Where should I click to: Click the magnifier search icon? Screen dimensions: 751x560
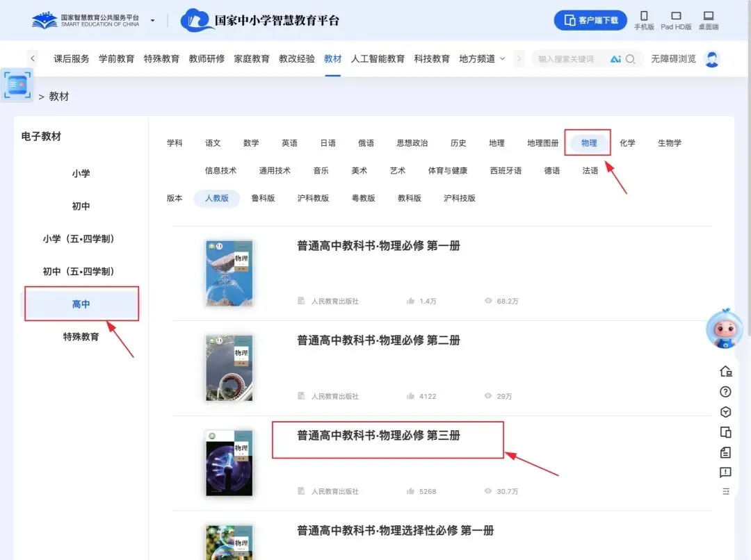[x=630, y=59]
